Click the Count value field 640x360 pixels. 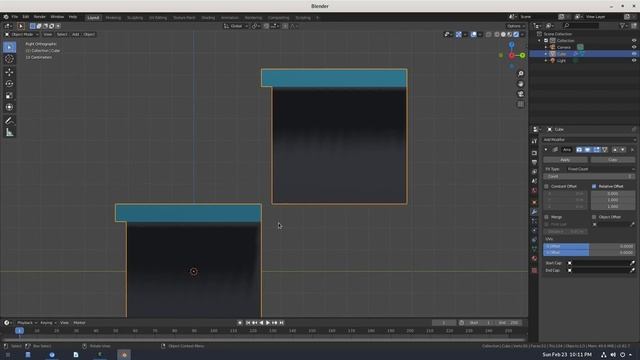[589, 176]
